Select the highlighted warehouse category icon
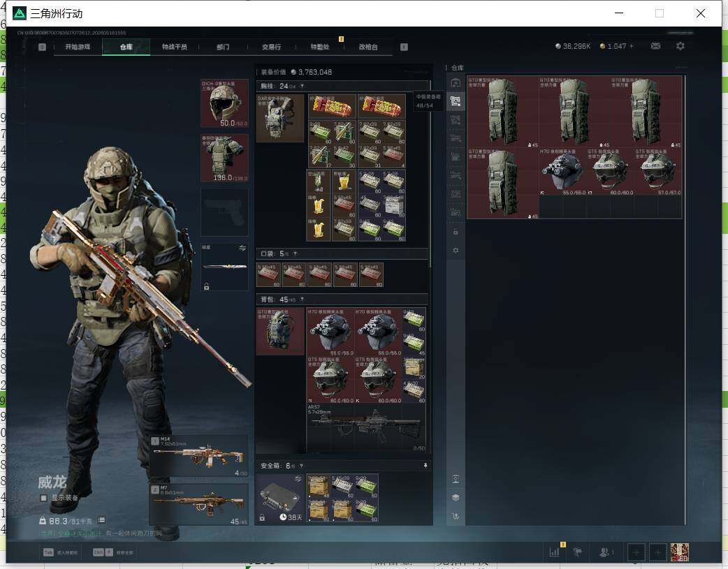 pyautogui.click(x=456, y=101)
